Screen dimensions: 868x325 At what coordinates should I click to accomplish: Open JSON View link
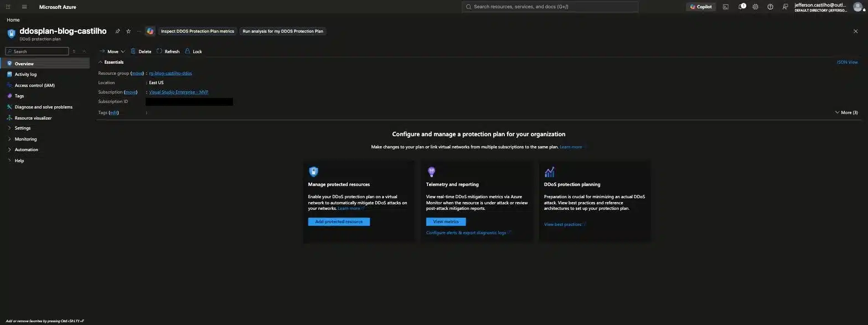pos(847,62)
